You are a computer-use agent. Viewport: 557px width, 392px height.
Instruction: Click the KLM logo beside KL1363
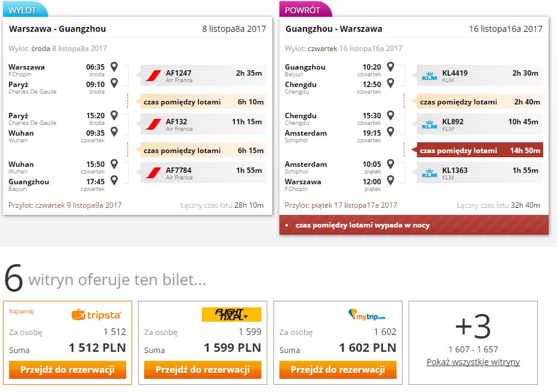pos(429,173)
